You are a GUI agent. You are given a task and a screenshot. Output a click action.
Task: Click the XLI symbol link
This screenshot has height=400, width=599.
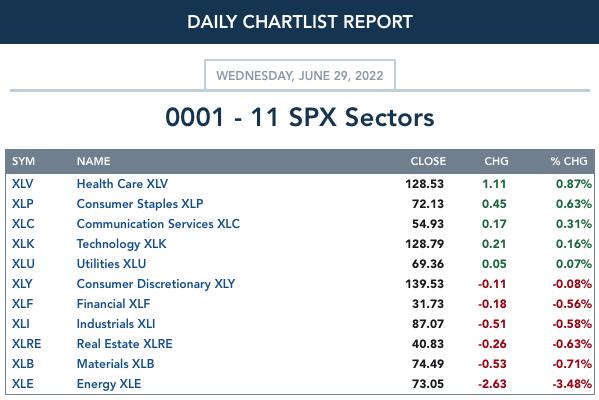(x=21, y=324)
